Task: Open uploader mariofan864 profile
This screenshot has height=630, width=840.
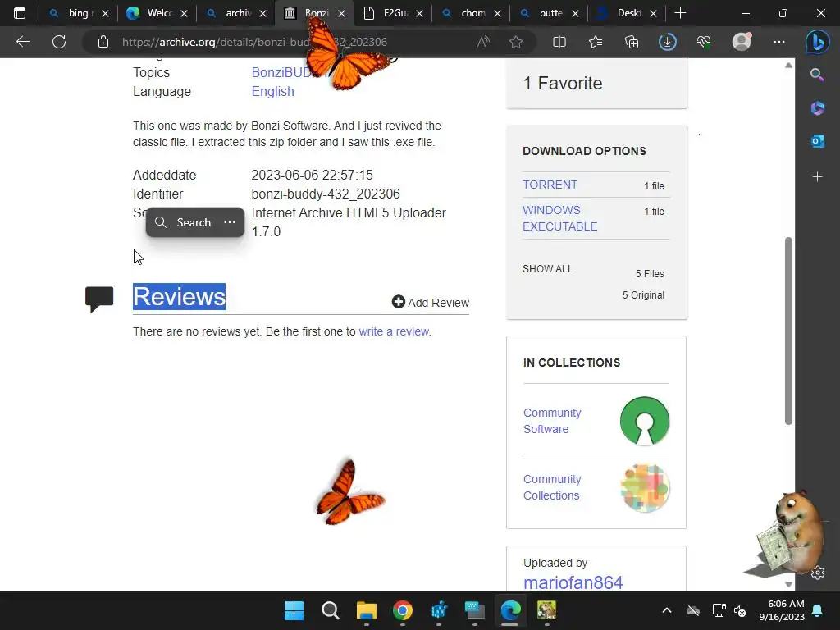Action: tap(573, 582)
